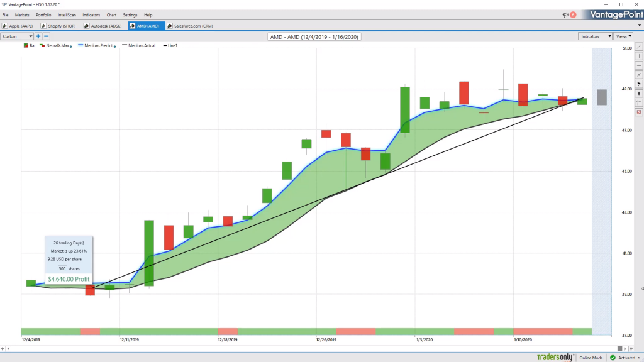Image resolution: width=644 pixels, height=362 pixels.
Task: Click the NeuralX.Max legend icon
Action: tap(42, 45)
